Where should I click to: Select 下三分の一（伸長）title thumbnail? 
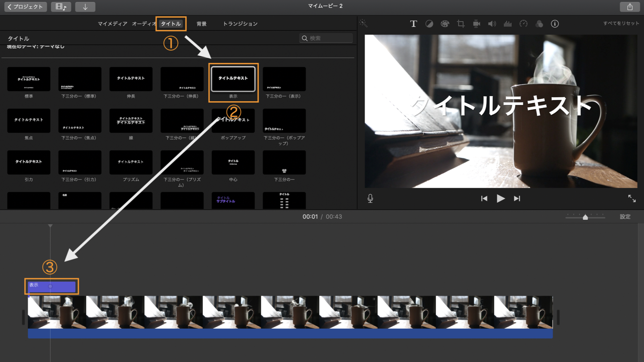[182, 79]
